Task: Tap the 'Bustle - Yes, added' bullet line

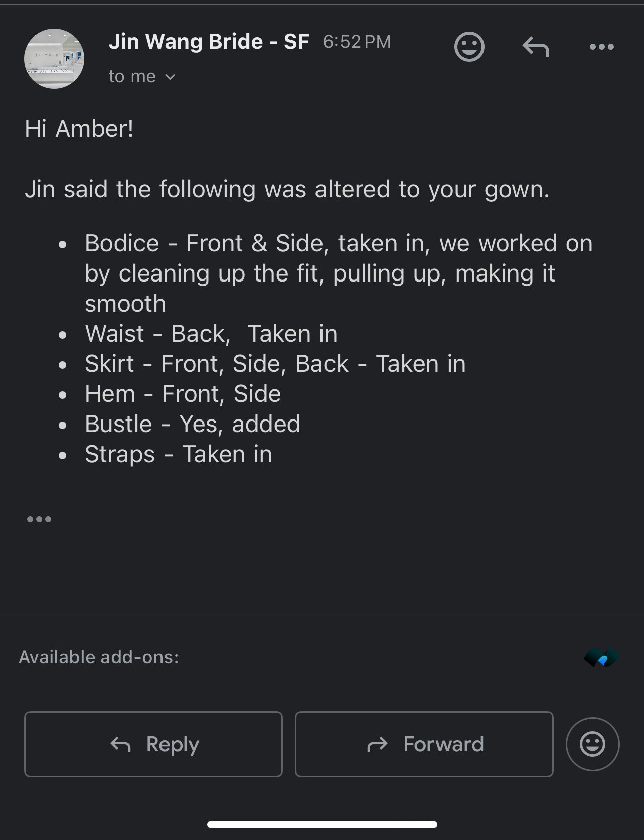Action: coord(193,424)
